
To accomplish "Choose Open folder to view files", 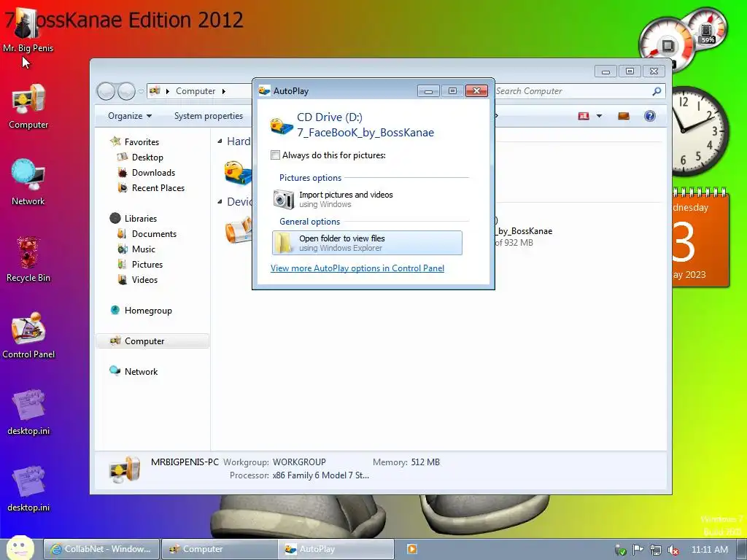I will click(x=367, y=243).
